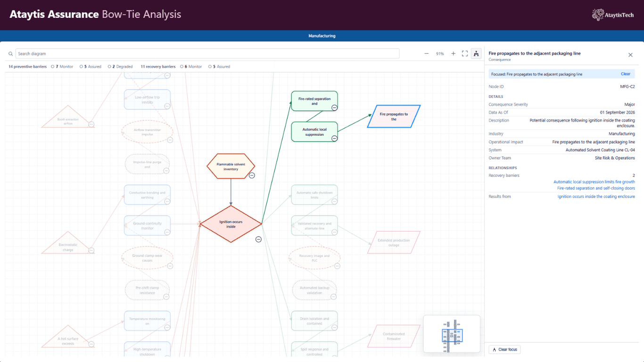Collapse the Validated recovery and alternate-line node
The image size is (644, 362).
(334, 232)
